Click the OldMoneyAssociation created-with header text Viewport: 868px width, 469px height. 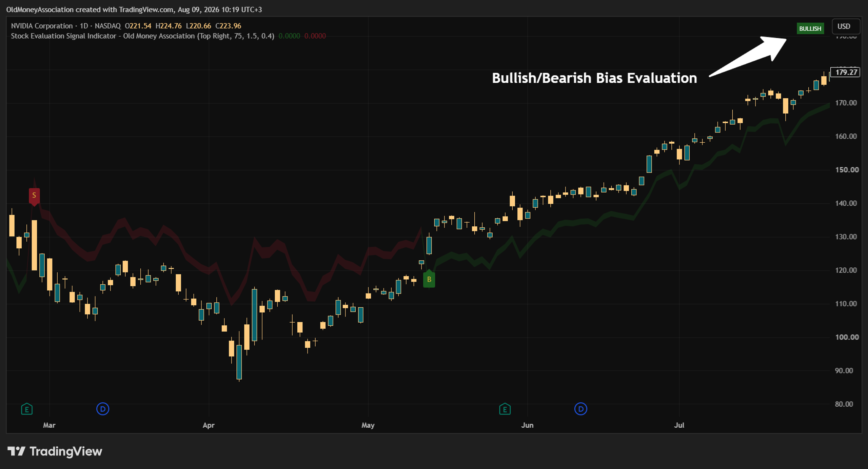point(134,9)
